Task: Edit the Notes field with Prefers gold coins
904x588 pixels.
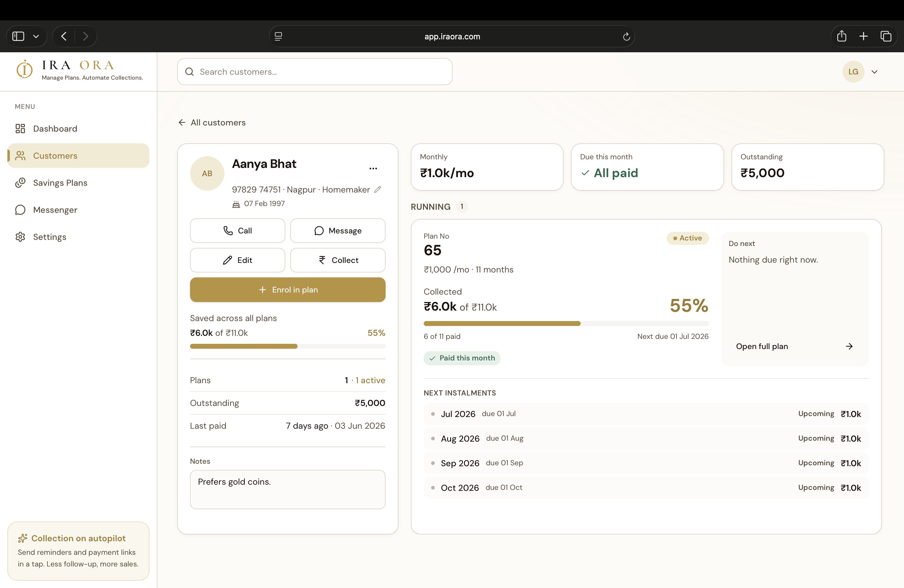Action: [x=287, y=489]
